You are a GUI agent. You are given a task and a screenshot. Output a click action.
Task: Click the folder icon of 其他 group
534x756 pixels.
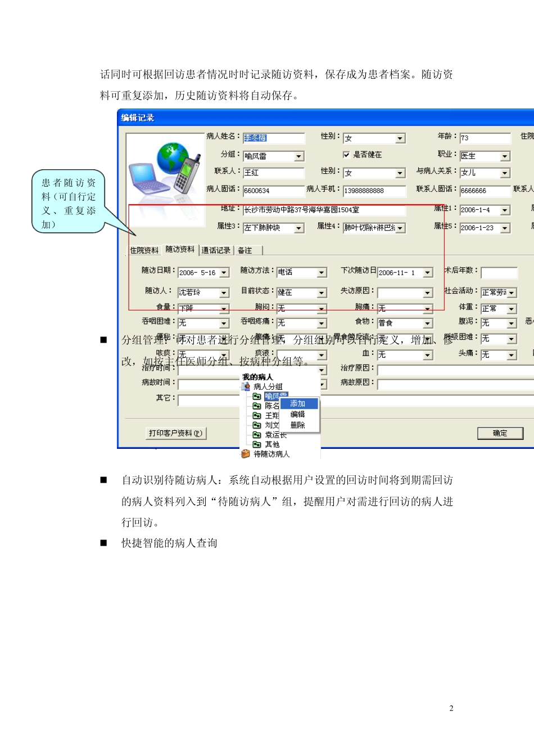(256, 444)
